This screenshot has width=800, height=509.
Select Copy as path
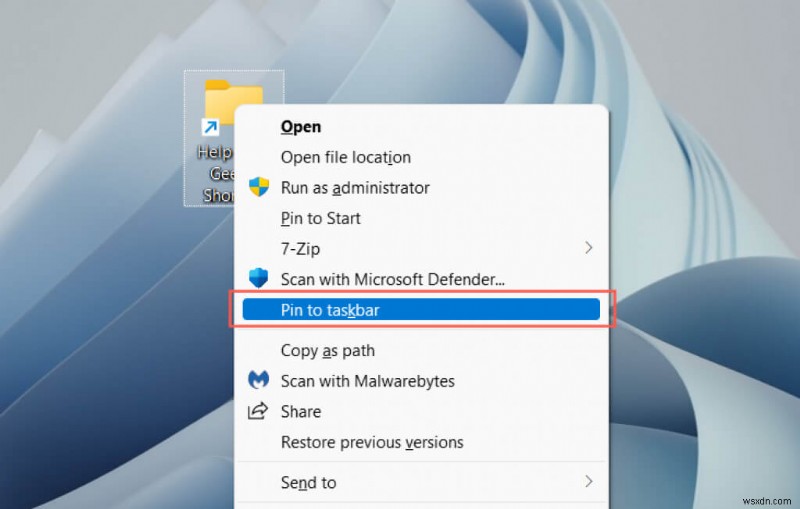pyautogui.click(x=421, y=350)
